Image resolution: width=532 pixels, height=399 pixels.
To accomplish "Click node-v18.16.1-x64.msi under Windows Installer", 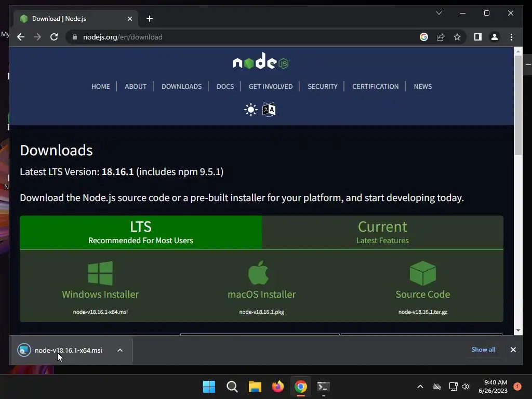I will tap(100, 312).
